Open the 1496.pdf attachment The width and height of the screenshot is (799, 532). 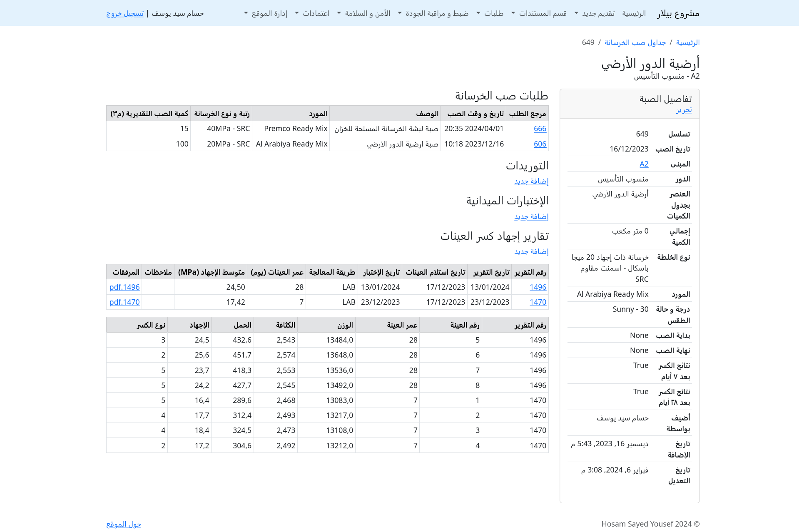coord(124,287)
